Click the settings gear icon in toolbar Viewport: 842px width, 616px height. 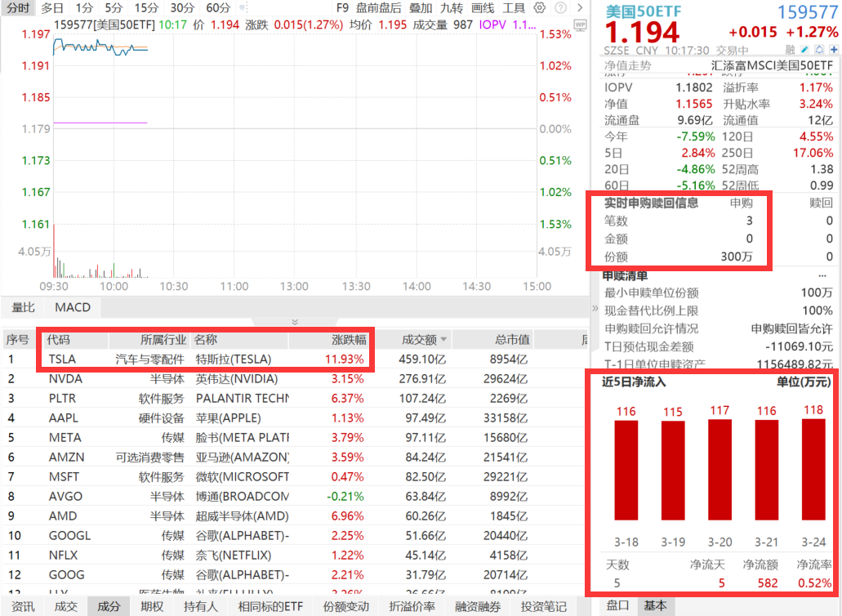click(539, 7)
